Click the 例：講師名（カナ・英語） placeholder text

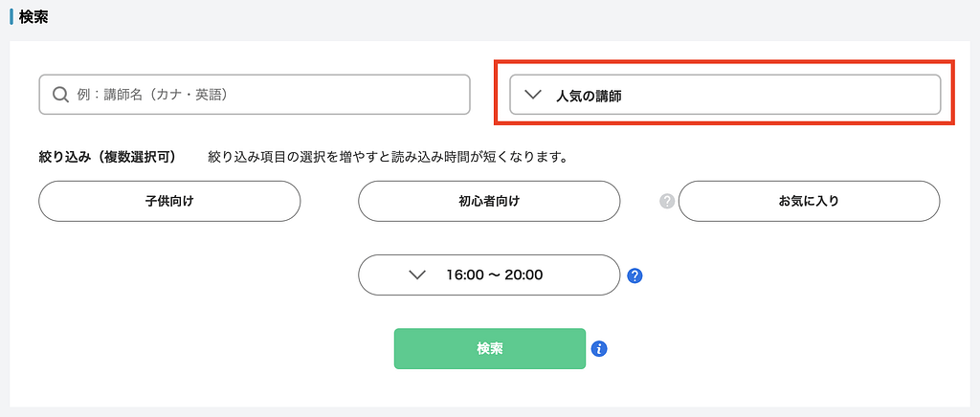point(157,95)
